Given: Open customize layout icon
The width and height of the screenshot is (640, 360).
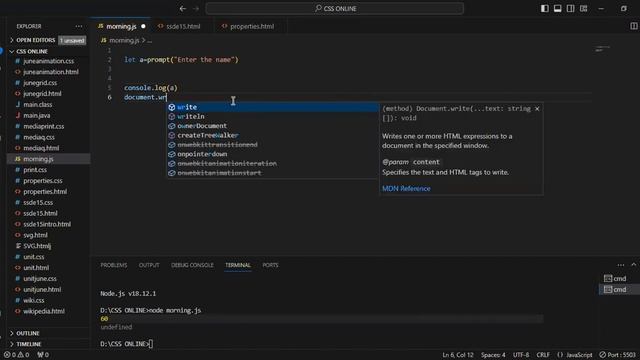Looking at the screenshot, I should (x=584, y=9).
